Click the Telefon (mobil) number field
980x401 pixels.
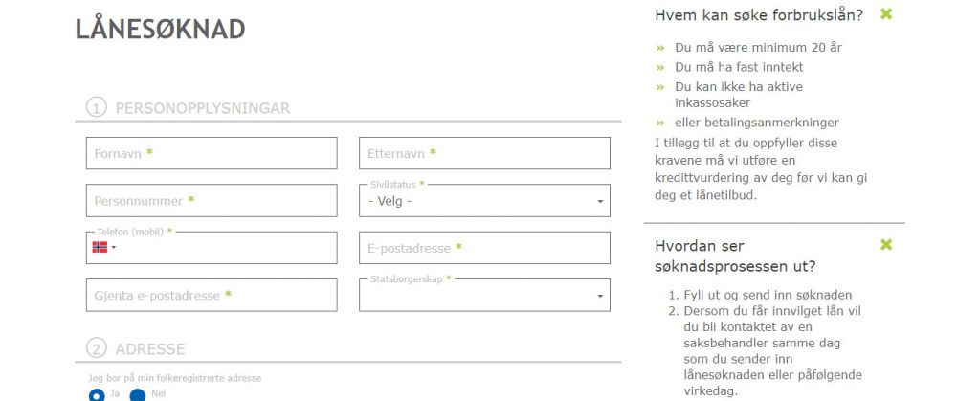(225, 248)
